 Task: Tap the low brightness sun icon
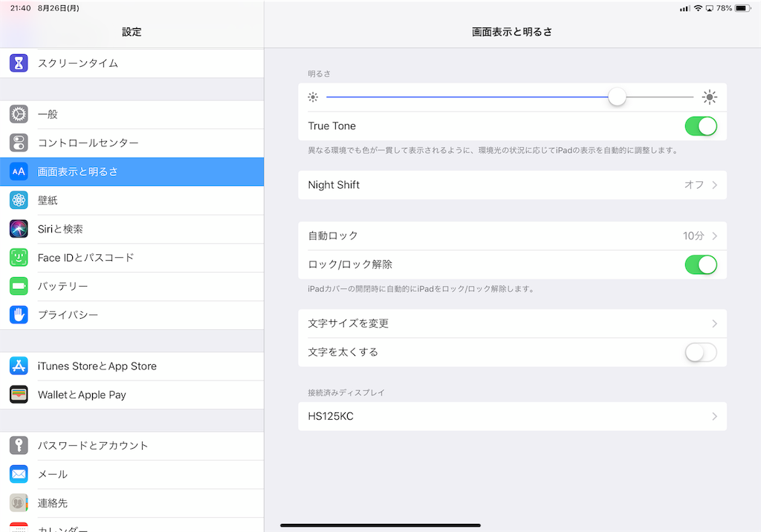(x=313, y=97)
